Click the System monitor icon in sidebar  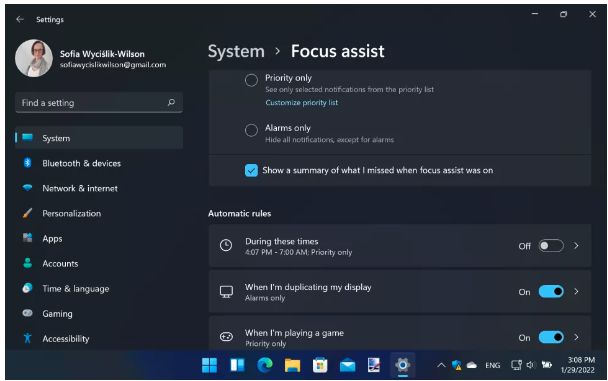[x=28, y=137]
